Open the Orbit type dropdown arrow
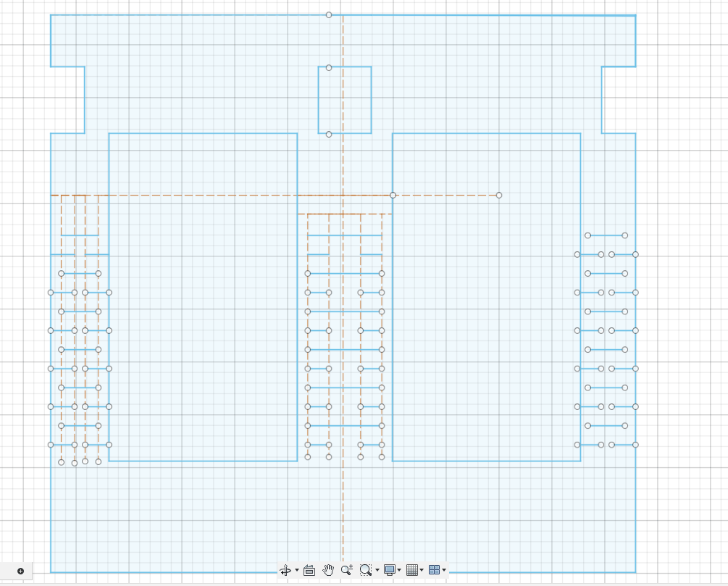The image size is (728, 586). coord(297,571)
